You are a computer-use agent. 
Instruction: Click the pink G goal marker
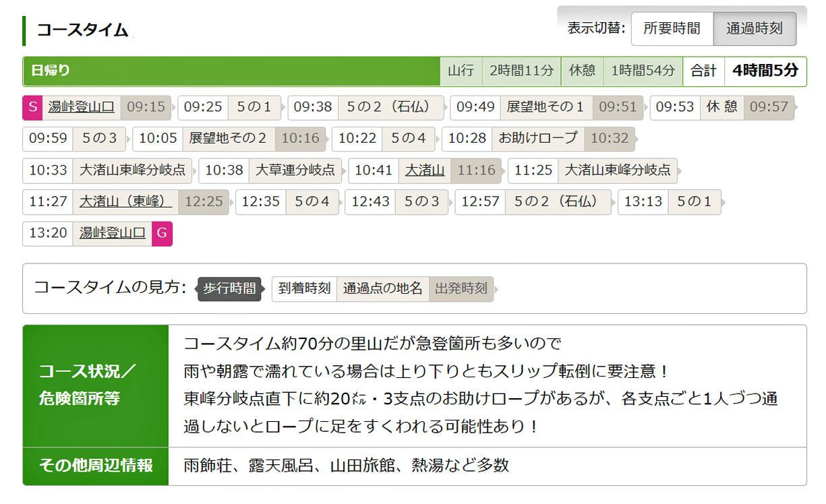162,233
